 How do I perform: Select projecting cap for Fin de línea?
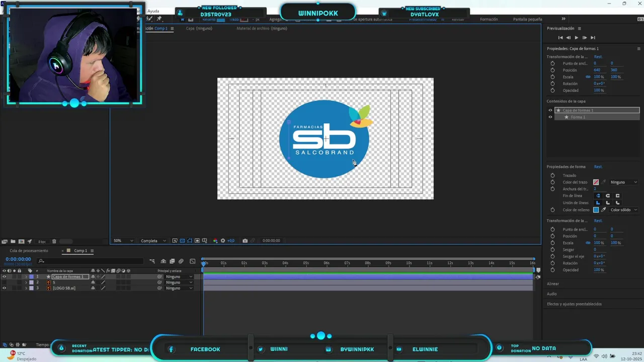(x=617, y=196)
